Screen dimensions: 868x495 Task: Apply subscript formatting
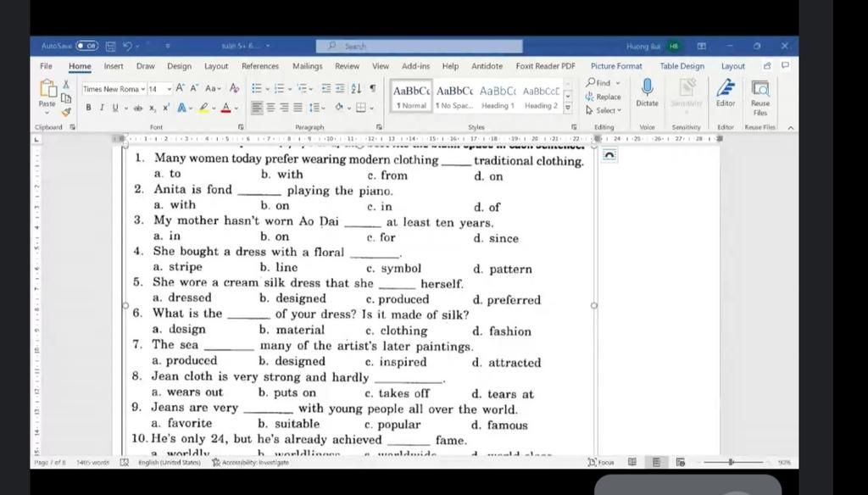[153, 108]
